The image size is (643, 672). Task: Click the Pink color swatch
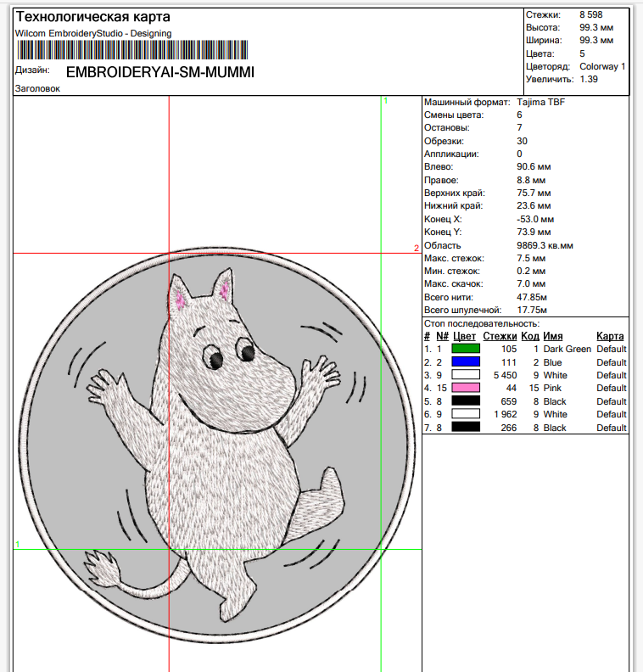tap(466, 388)
